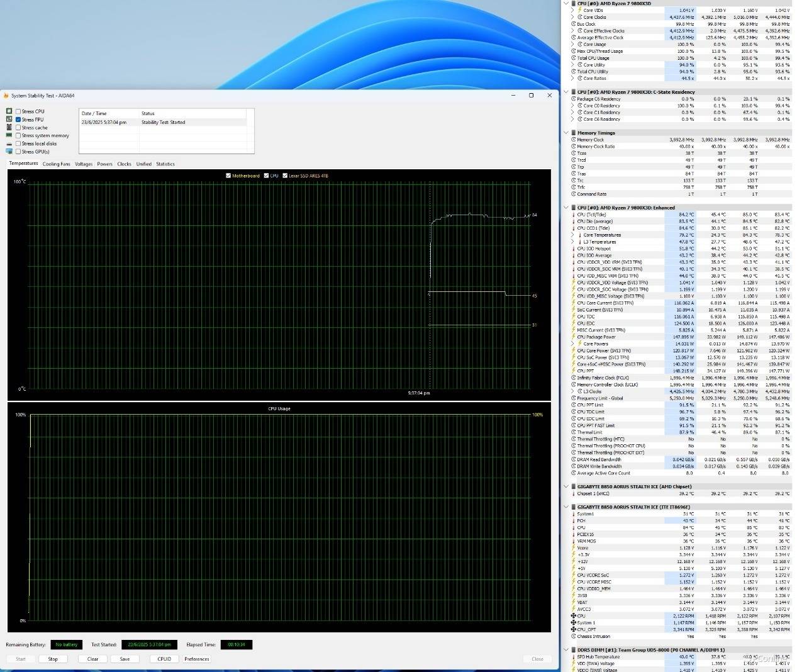The width and height of the screenshot is (797, 672).
Task: Expand the Core Clocks sensor row
Action: [x=572, y=17]
